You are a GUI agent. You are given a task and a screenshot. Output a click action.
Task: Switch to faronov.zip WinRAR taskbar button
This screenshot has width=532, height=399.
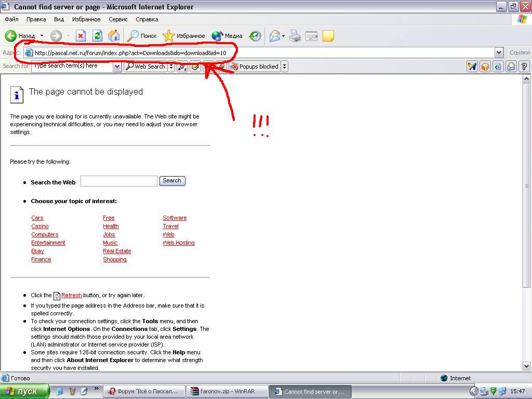coord(228,392)
